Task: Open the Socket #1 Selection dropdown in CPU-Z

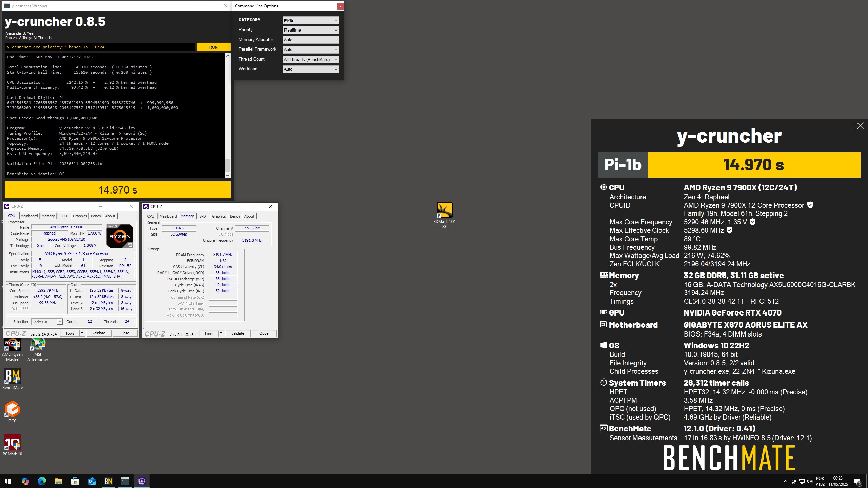Action: pyautogui.click(x=47, y=322)
